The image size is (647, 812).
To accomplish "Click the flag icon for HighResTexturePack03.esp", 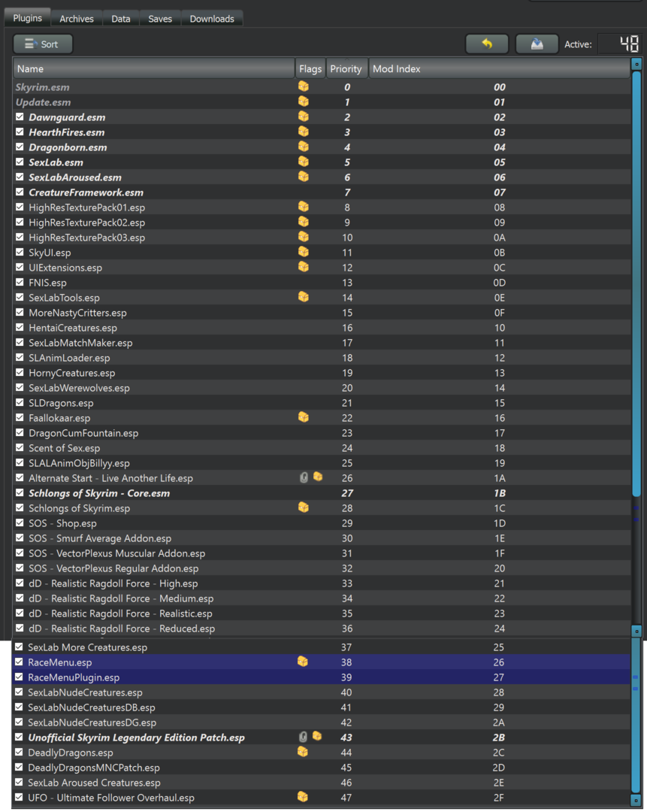I will click(304, 237).
